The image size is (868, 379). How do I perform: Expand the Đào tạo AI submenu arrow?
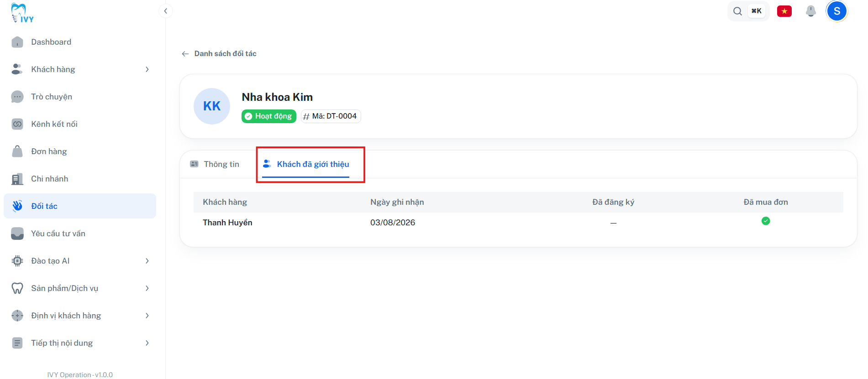147,261
